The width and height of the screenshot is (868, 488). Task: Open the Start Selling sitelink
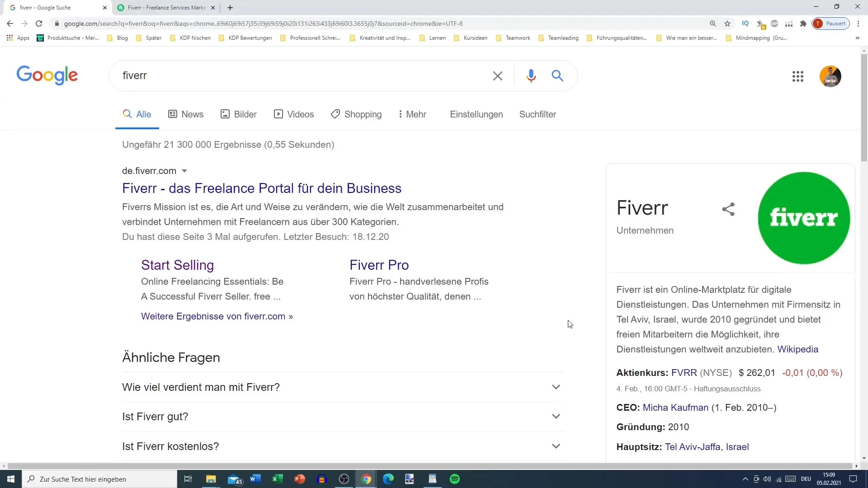coord(177,265)
